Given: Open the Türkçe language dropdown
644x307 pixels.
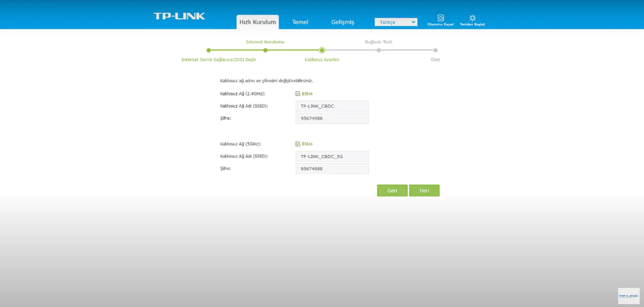Looking at the screenshot, I should [x=396, y=22].
